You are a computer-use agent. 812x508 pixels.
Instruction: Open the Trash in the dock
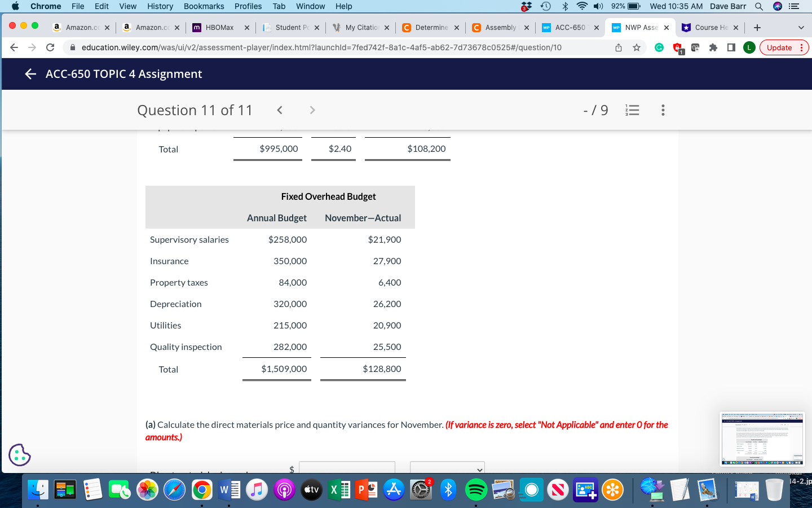pos(775,489)
